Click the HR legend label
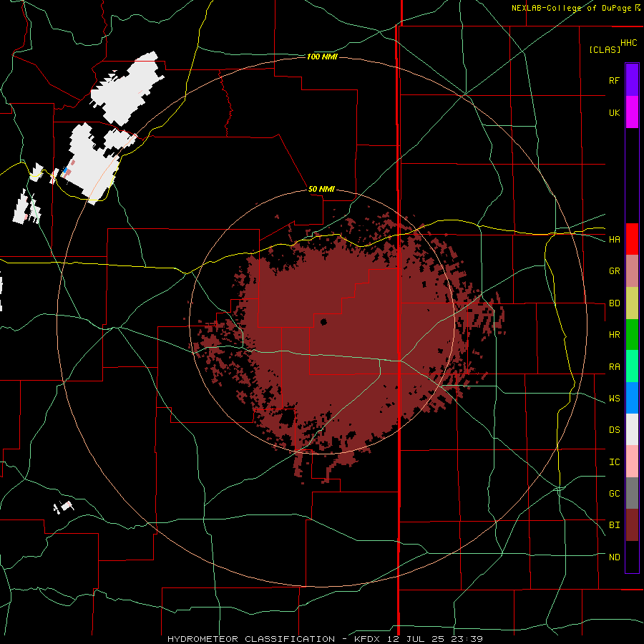The height and width of the screenshot is (644, 644). tap(614, 335)
